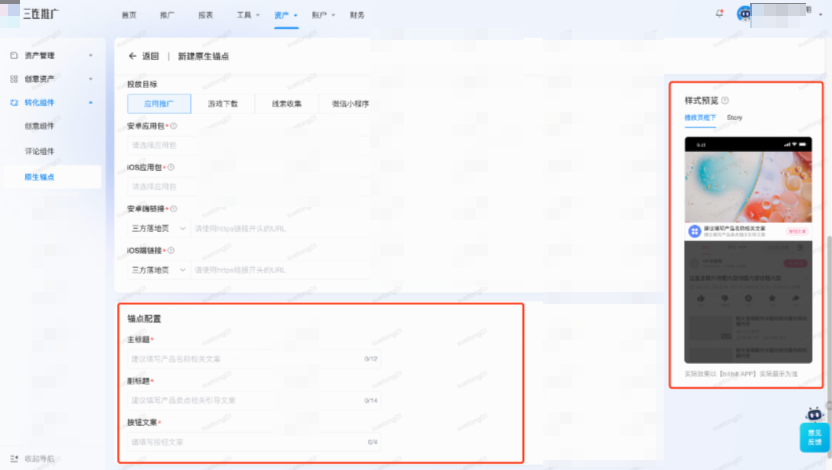The width and height of the screenshot is (832, 470).
Task: Click the 意见反馈 feedback button
Action: click(x=814, y=437)
